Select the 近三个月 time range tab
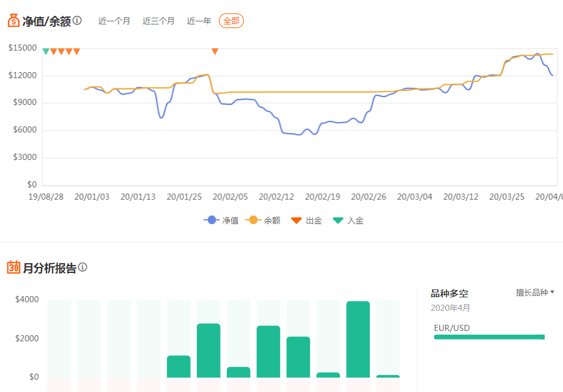 pos(158,21)
